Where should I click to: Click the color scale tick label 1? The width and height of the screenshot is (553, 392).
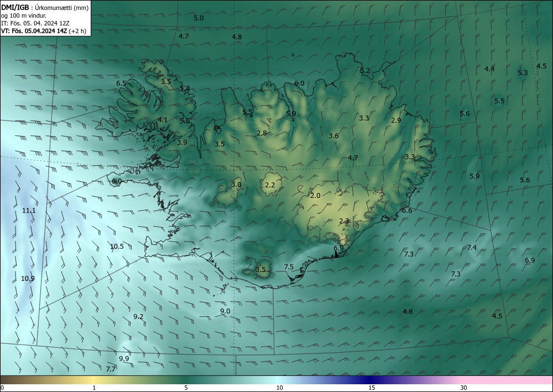coord(94,388)
